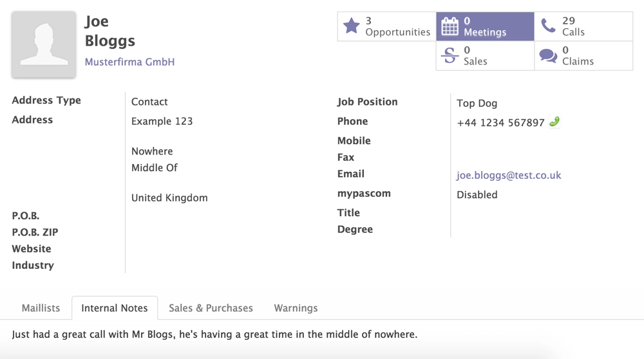644x359 pixels.
Task: Open the 3 Opportunities button
Action: tap(397, 26)
